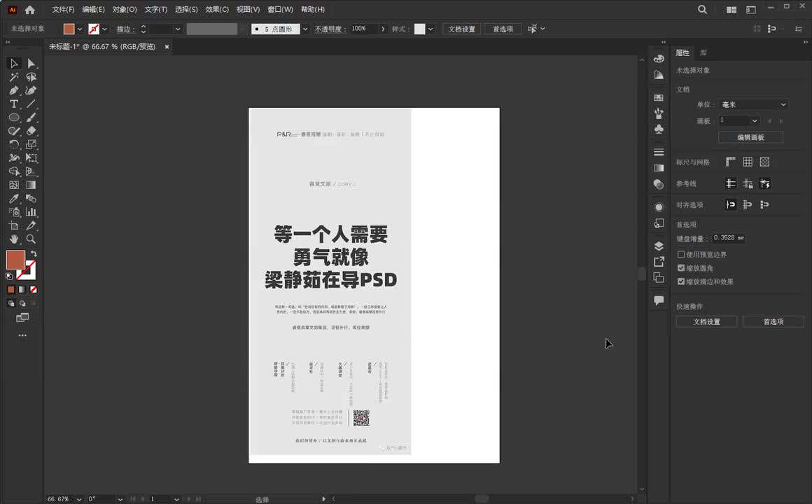Select the 未标题-1 document tab
812x504 pixels.
pyautogui.click(x=102, y=47)
